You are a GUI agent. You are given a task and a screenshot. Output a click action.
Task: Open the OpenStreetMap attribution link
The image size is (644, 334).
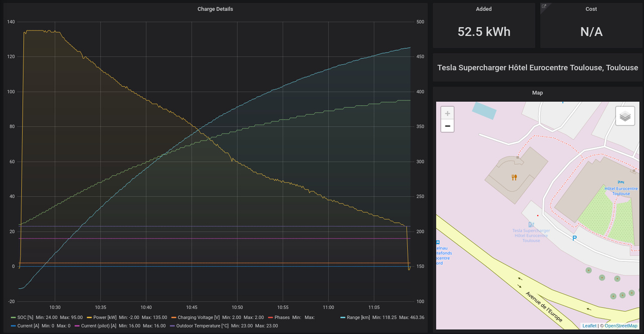621,326
